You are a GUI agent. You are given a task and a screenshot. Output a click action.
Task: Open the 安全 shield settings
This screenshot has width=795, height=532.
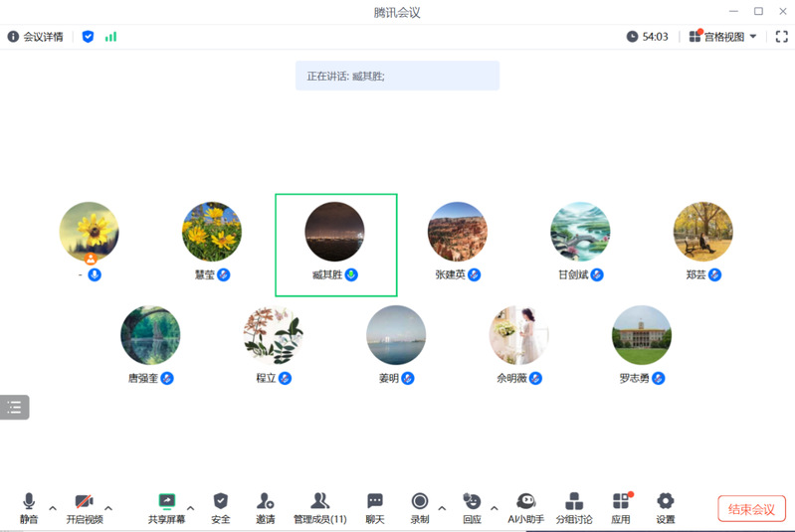(221, 501)
